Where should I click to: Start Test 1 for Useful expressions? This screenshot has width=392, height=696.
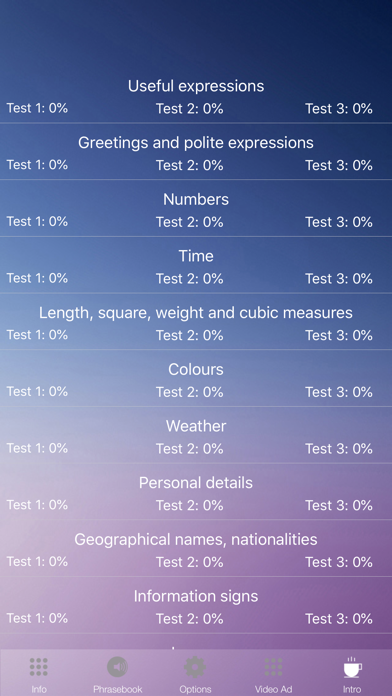37,108
